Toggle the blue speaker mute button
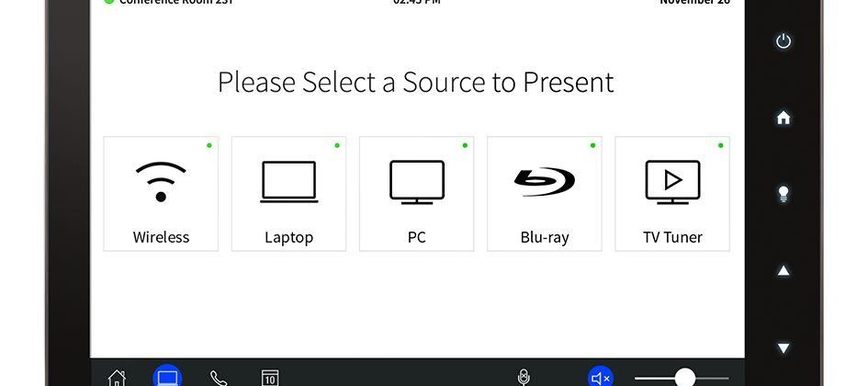The image size is (868, 386). [601, 377]
